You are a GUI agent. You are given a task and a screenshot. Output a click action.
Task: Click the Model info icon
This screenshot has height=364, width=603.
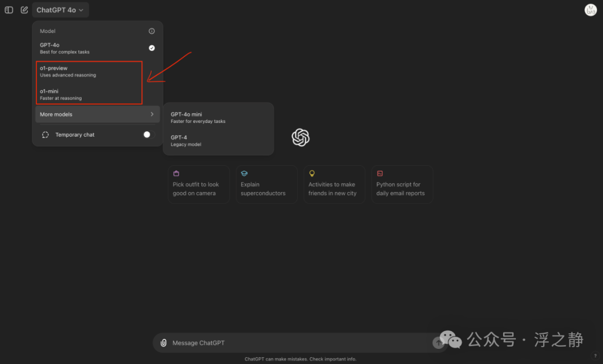click(152, 31)
